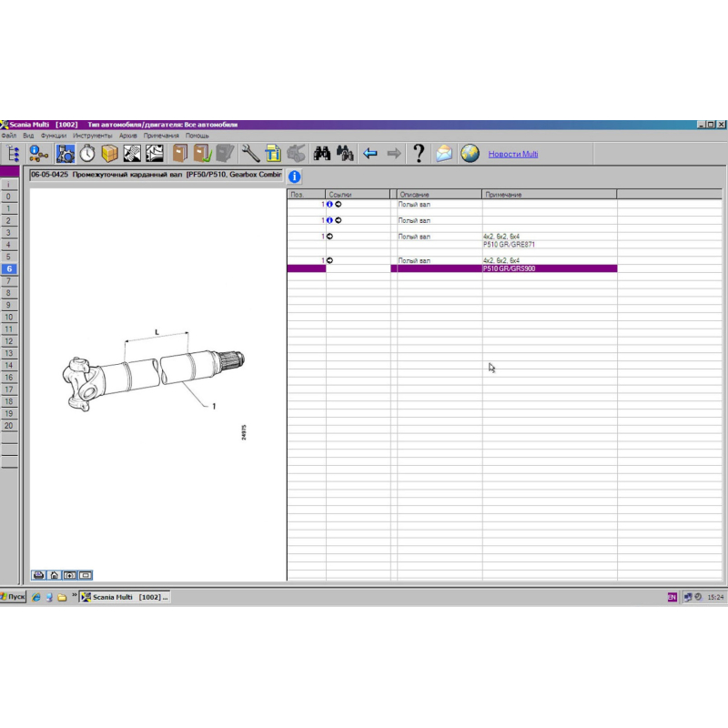The image size is (728, 728).
Task: Print the diagram using the printer icon
Action: click(39, 574)
